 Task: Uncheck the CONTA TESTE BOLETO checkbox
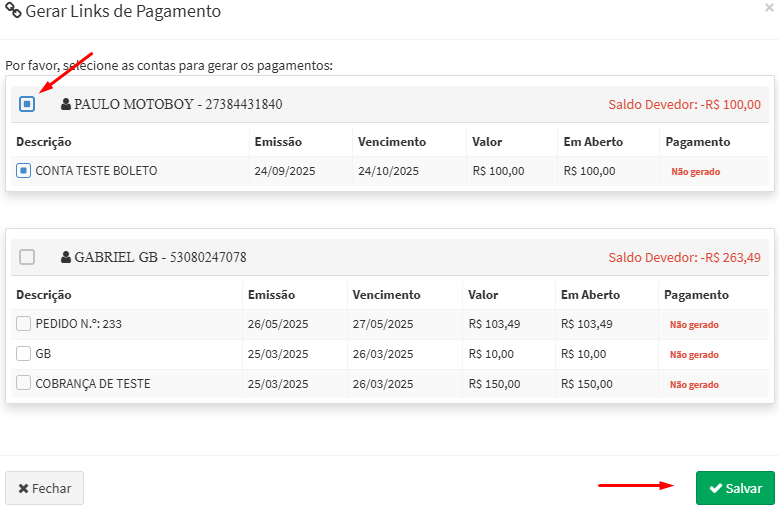click(23, 171)
